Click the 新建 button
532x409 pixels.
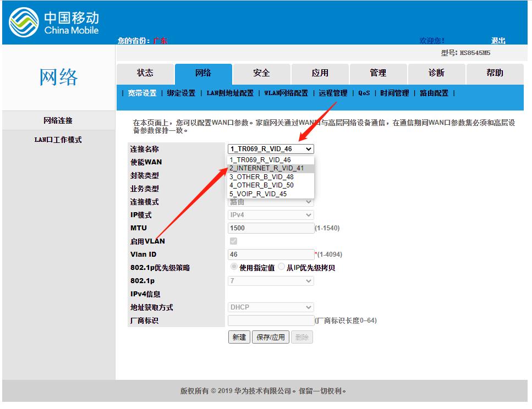[x=239, y=337]
